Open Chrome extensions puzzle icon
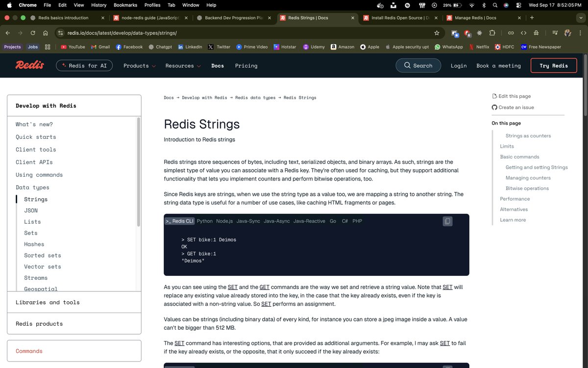Image resolution: width=588 pixels, height=368 pixels. click(492, 33)
